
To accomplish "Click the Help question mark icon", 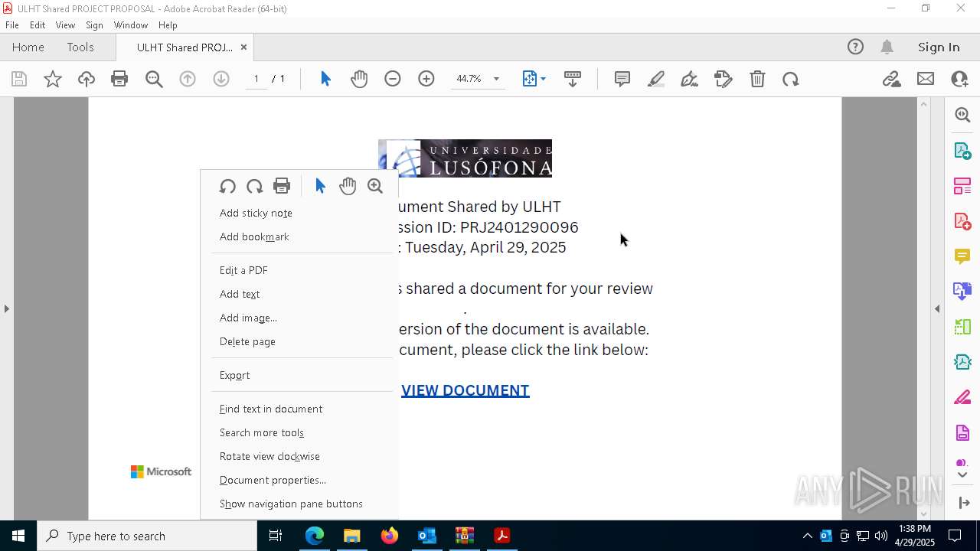I will tap(855, 47).
